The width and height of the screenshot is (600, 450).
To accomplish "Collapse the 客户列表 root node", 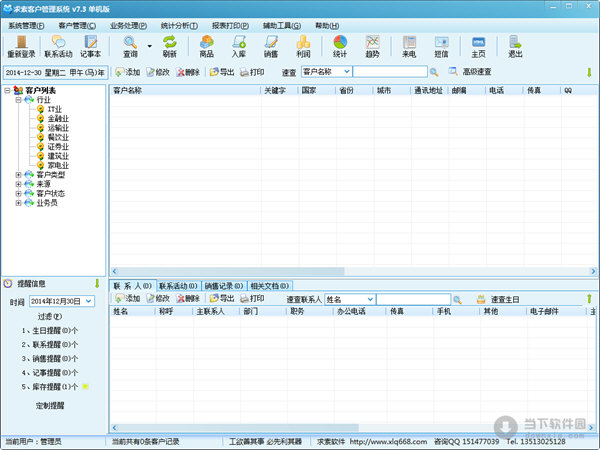I will [7, 90].
